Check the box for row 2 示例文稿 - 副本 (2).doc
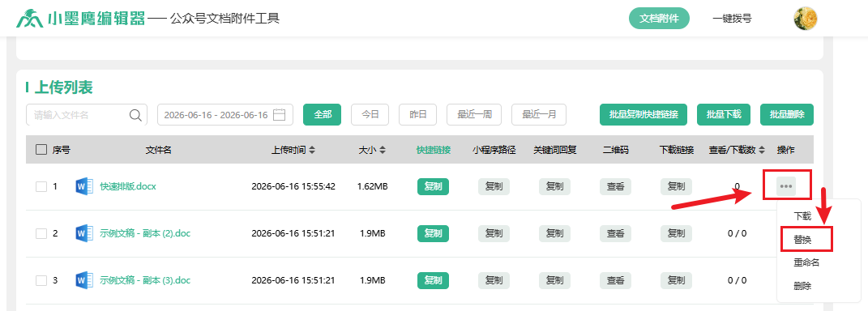868x311 pixels. tap(41, 233)
